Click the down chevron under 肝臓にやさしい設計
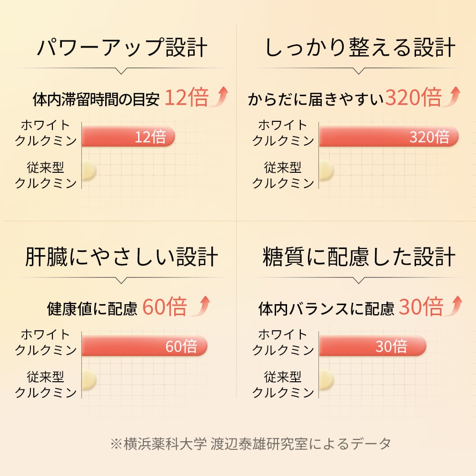Viewport: 476px width, 476px height. pos(122,280)
